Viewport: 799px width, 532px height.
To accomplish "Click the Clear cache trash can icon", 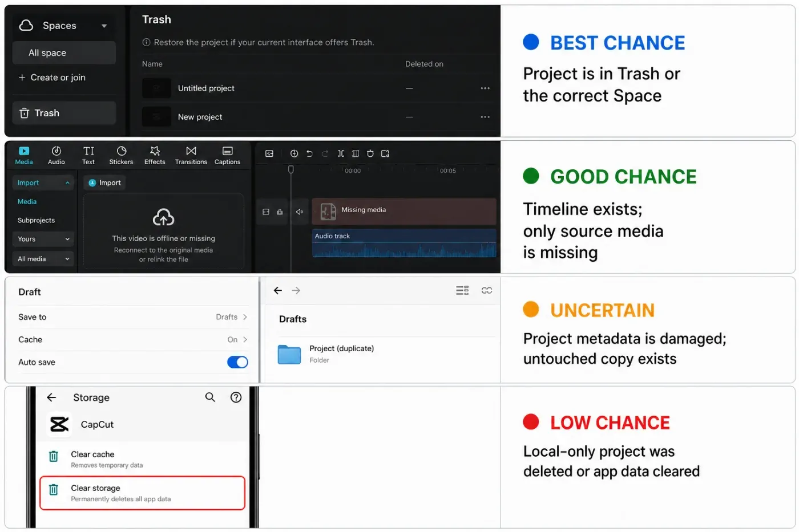I will pyautogui.click(x=54, y=456).
